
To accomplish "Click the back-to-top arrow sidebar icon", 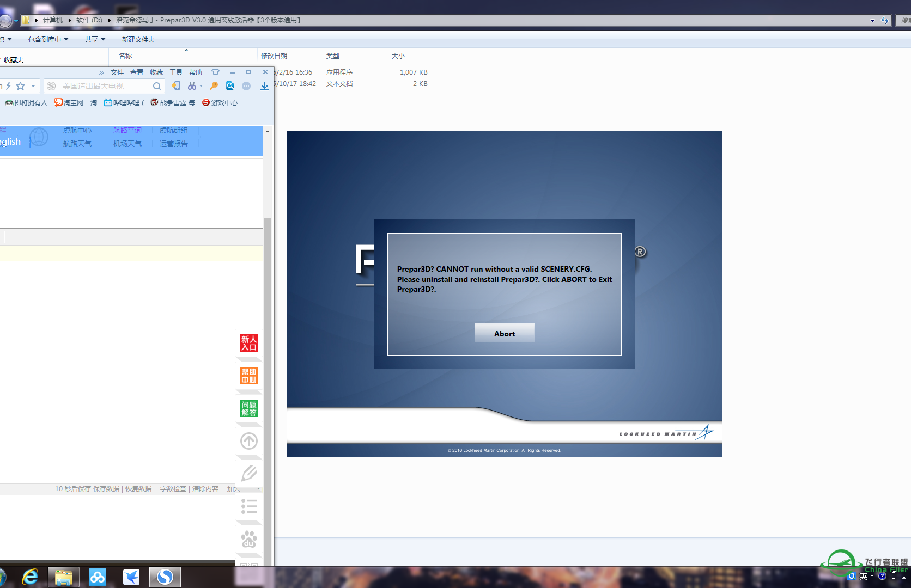I will pyautogui.click(x=249, y=441).
